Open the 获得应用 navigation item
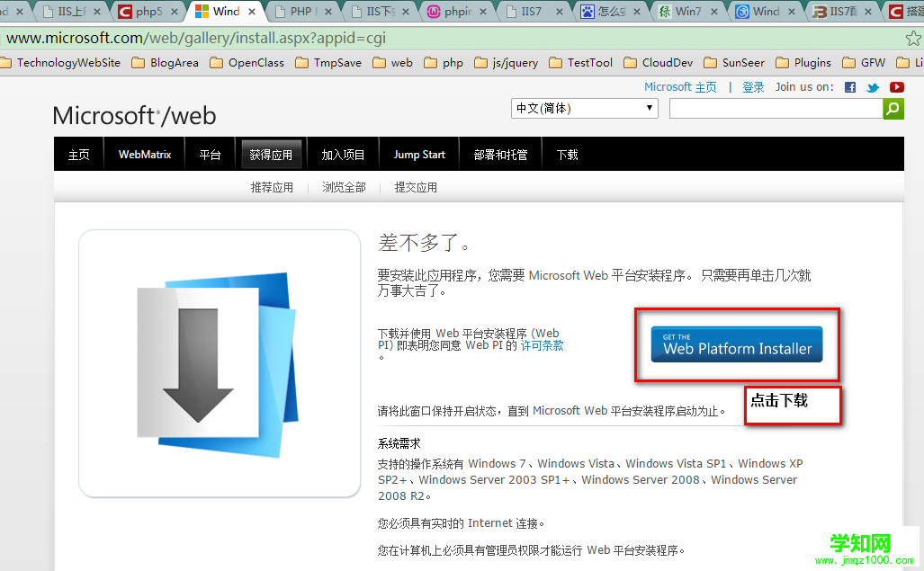The width and height of the screenshot is (924, 571). 271,155
